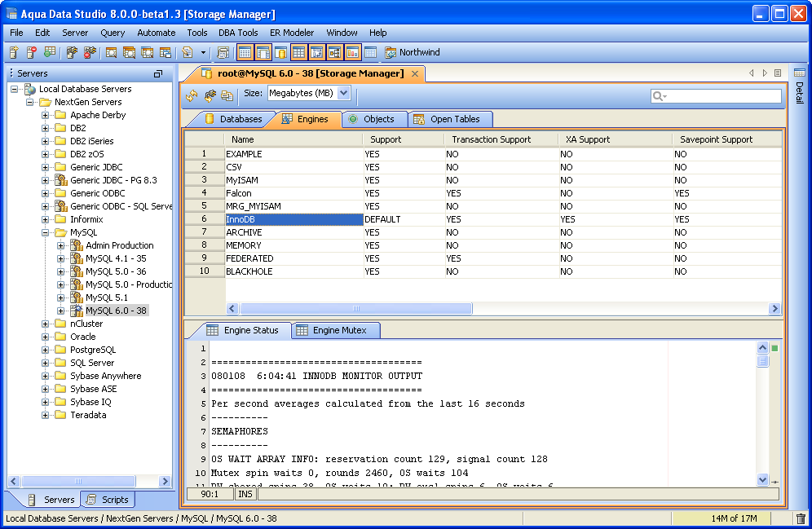Click the refresh icon in Storage Manager toolbar

point(192,95)
